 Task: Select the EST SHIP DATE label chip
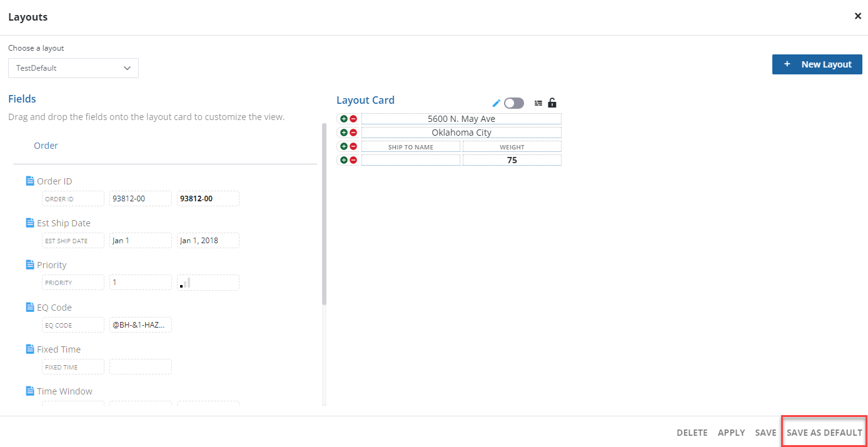click(73, 241)
